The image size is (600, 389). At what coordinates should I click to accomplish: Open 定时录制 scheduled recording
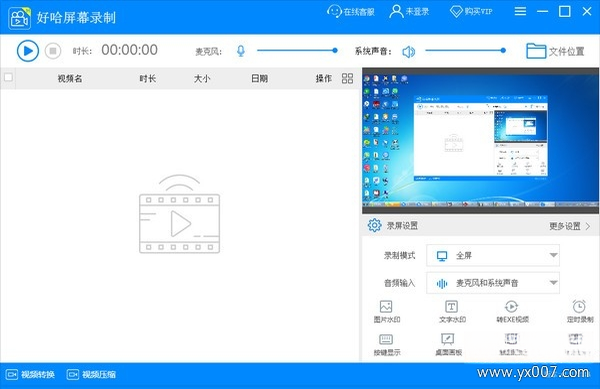tap(580, 312)
